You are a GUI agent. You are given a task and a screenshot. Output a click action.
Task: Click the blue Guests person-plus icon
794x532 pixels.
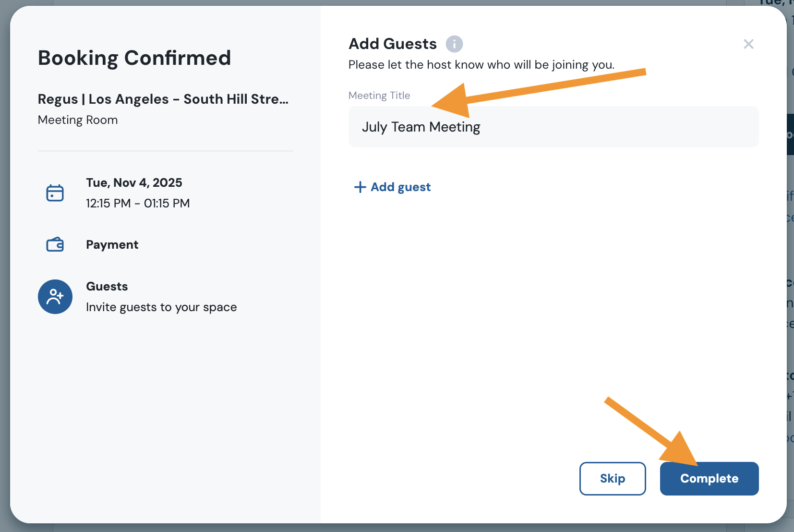(x=55, y=297)
